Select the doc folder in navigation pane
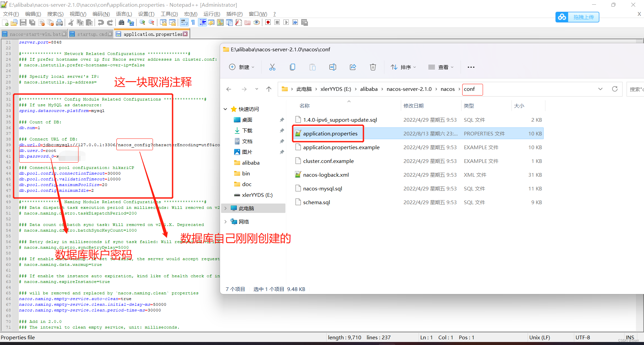The width and height of the screenshot is (644, 345). click(247, 184)
